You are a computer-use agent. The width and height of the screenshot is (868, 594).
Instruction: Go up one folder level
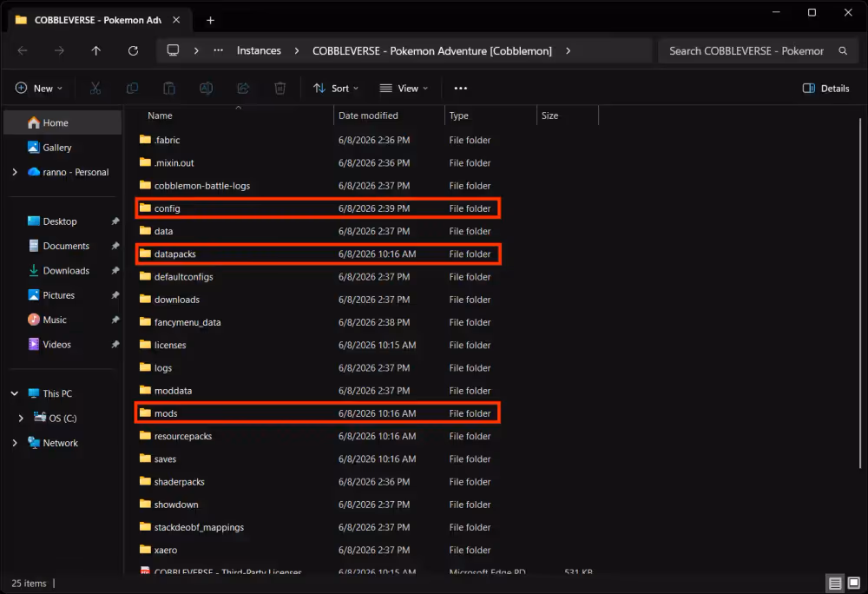click(x=95, y=51)
